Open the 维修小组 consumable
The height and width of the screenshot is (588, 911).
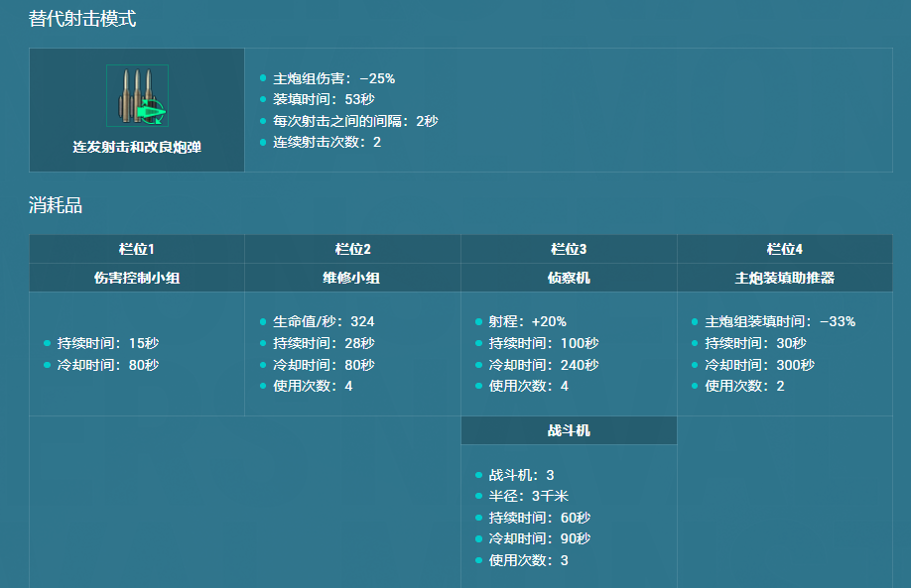[x=352, y=279]
